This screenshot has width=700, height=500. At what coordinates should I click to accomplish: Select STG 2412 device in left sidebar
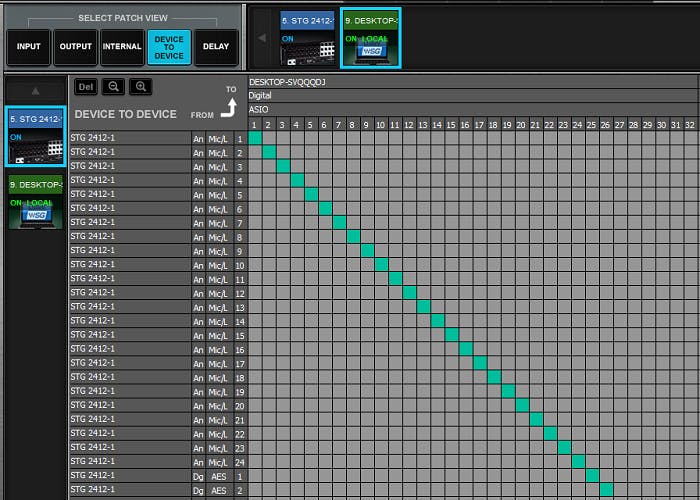(x=35, y=136)
